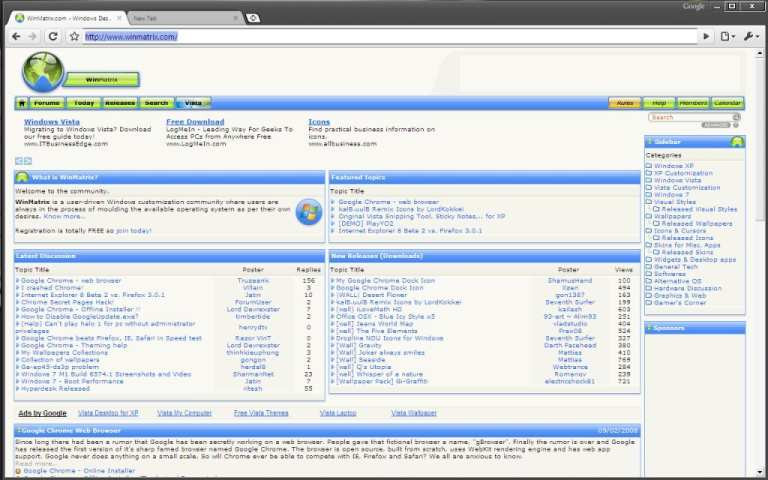768x480 pixels.
Task: Open the Search nav button
Action: (x=157, y=103)
